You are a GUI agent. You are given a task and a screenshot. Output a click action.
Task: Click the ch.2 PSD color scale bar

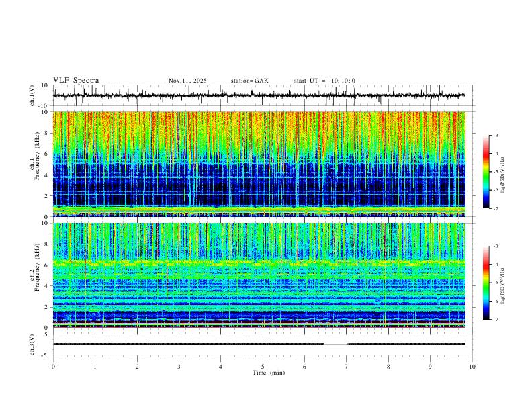coord(486,283)
